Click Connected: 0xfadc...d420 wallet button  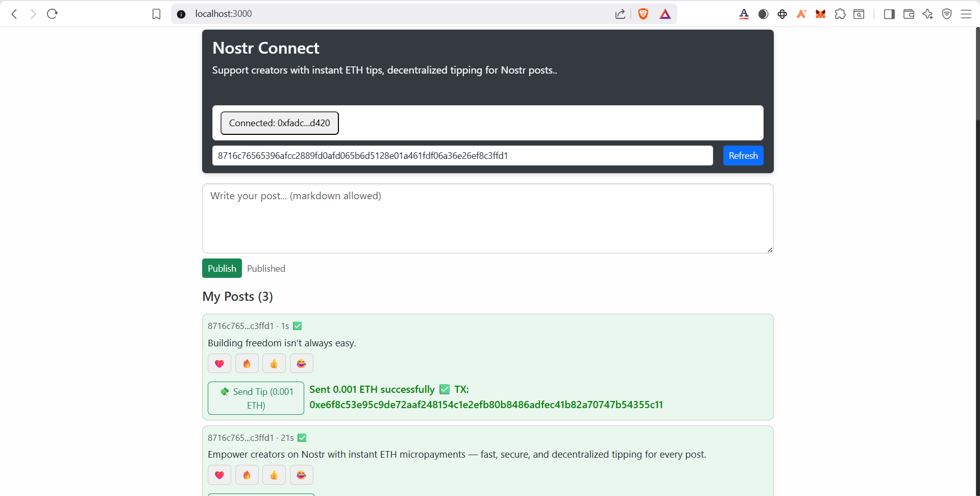(280, 123)
